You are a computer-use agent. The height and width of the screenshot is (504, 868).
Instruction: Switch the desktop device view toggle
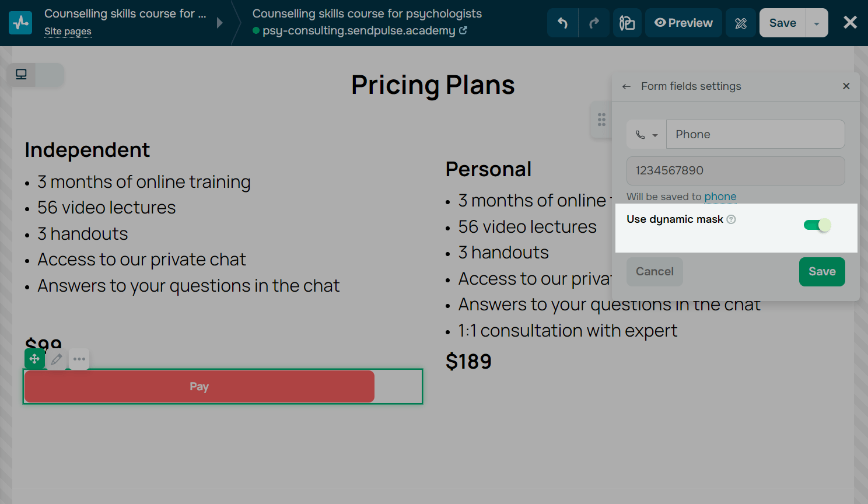coord(22,75)
